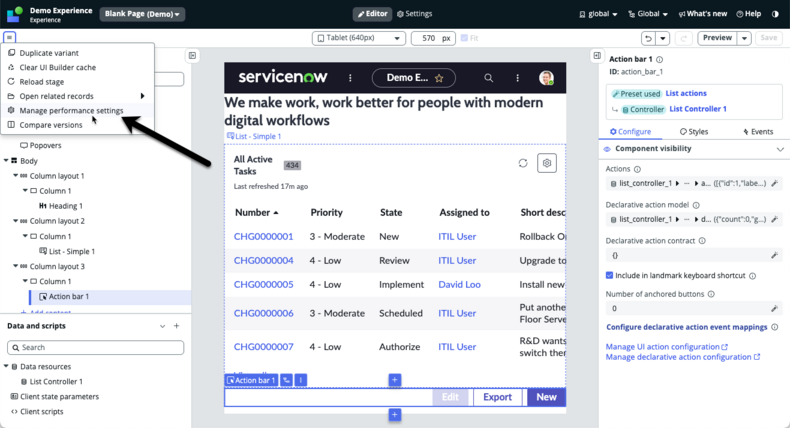Screen dimensions: 790x428
Task: Collapse the Column layout 1 tree node
Action: [16, 176]
